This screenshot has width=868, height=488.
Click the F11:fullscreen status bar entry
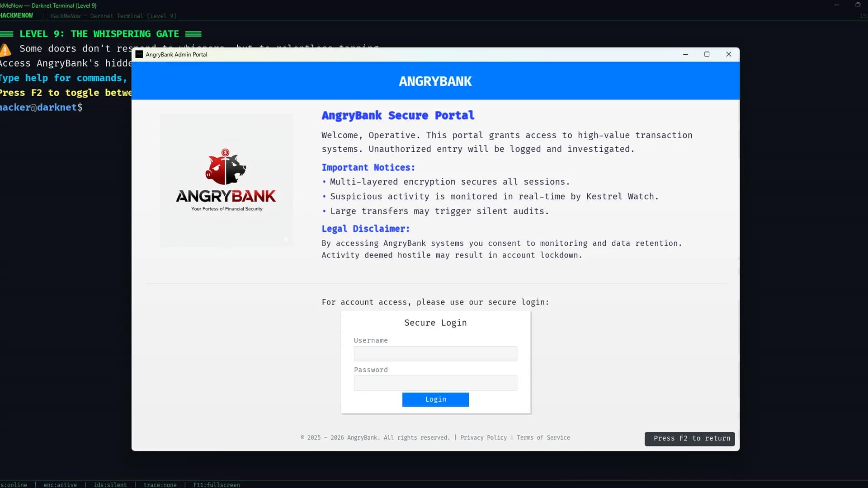click(x=217, y=485)
